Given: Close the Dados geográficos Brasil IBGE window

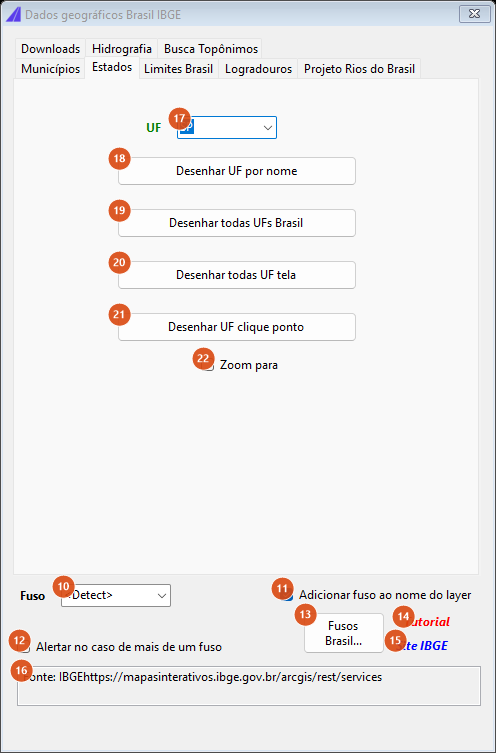Looking at the screenshot, I should [x=474, y=14].
